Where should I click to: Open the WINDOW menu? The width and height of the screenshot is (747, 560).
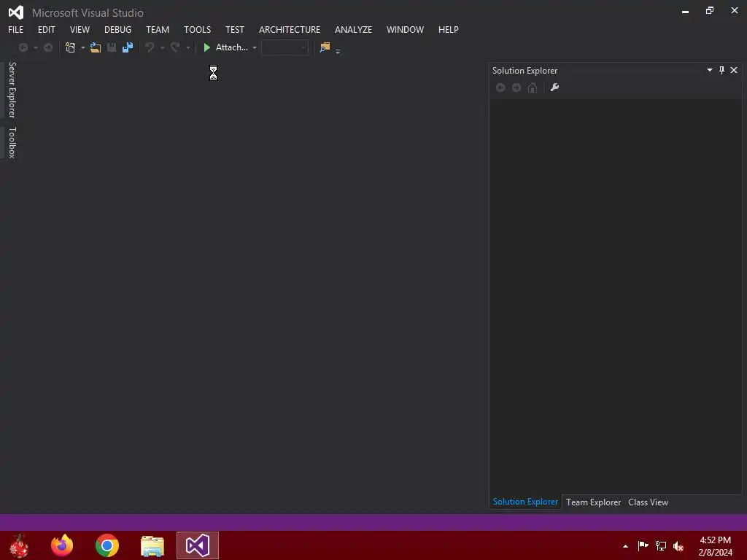pyautogui.click(x=405, y=29)
